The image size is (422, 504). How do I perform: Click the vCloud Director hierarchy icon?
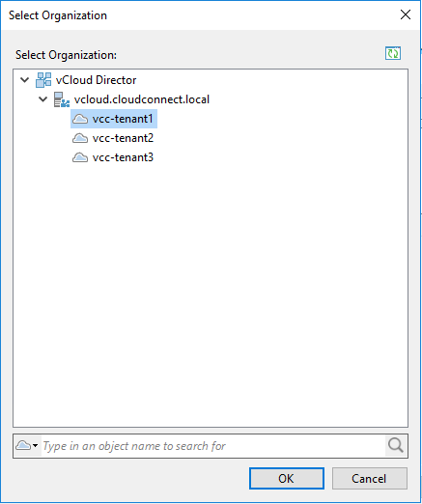pos(43,80)
